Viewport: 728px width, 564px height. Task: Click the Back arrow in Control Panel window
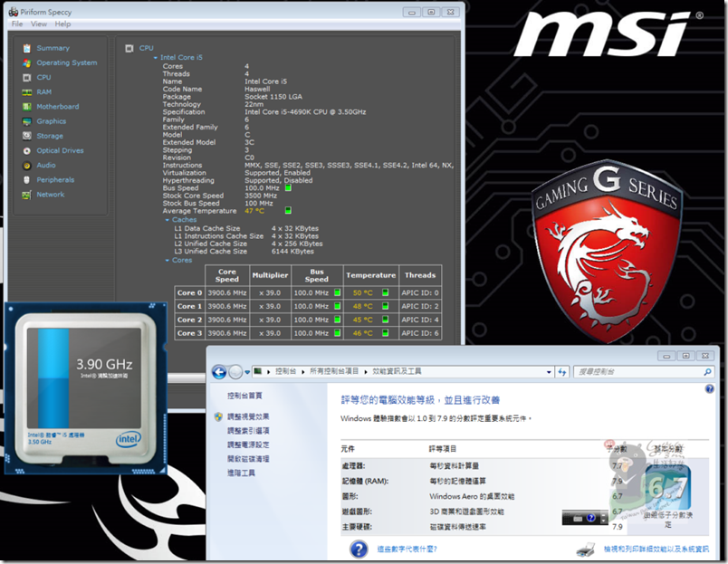(x=219, y=372)
